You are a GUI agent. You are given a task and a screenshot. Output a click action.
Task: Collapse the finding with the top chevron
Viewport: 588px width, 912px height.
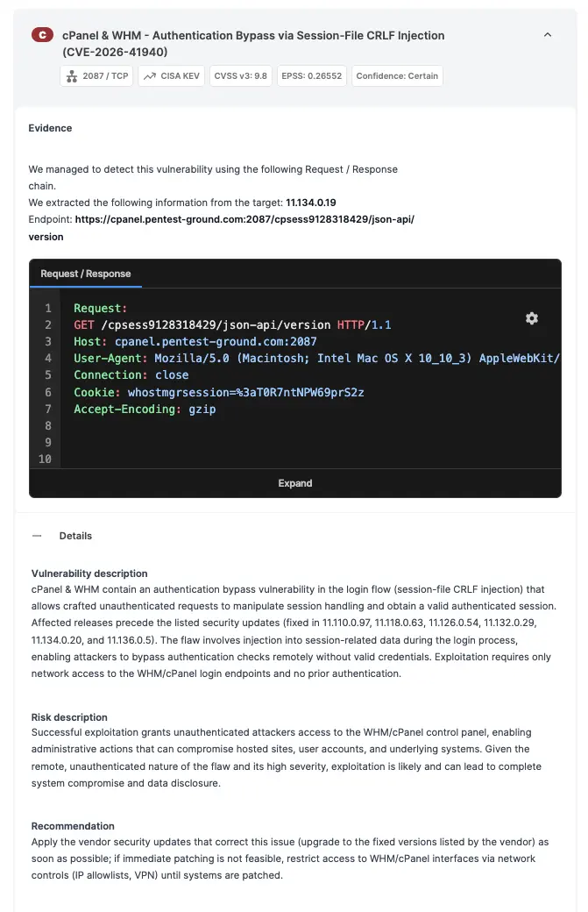pos(548,35)
